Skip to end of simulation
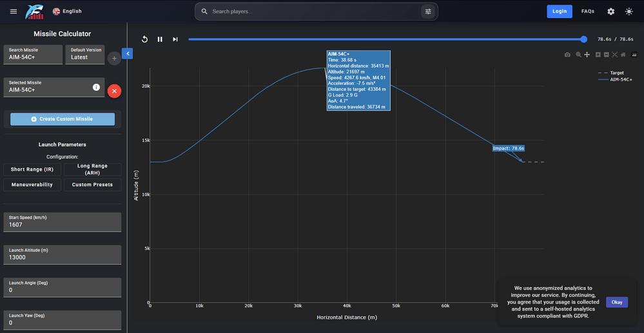The height and width of the screenshot is (333, 644). 175,39
